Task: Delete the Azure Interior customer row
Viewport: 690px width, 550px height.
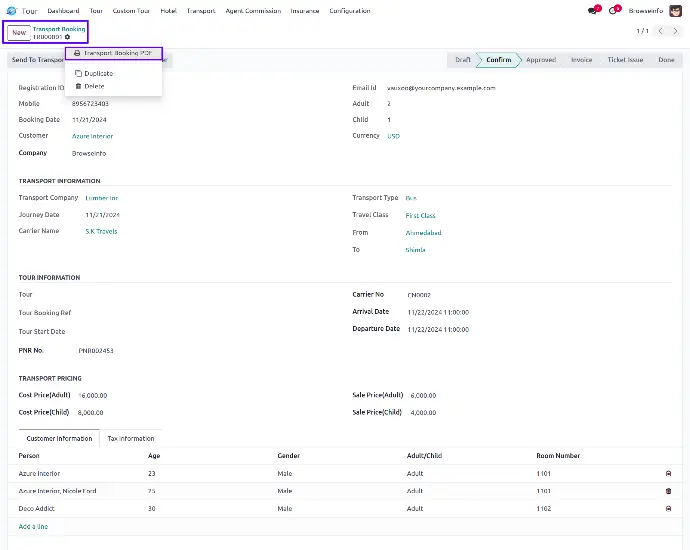Action: (668, 473)
